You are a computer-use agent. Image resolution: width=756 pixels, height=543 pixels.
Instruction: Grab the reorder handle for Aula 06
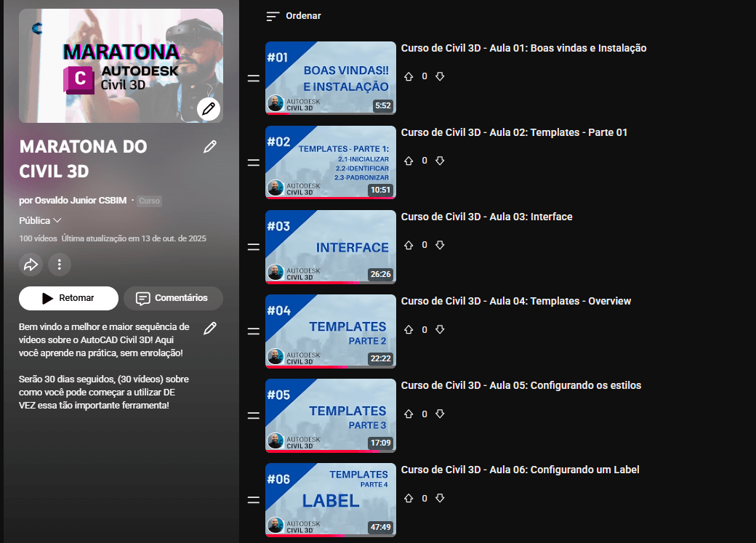click(x=254, y=500)
